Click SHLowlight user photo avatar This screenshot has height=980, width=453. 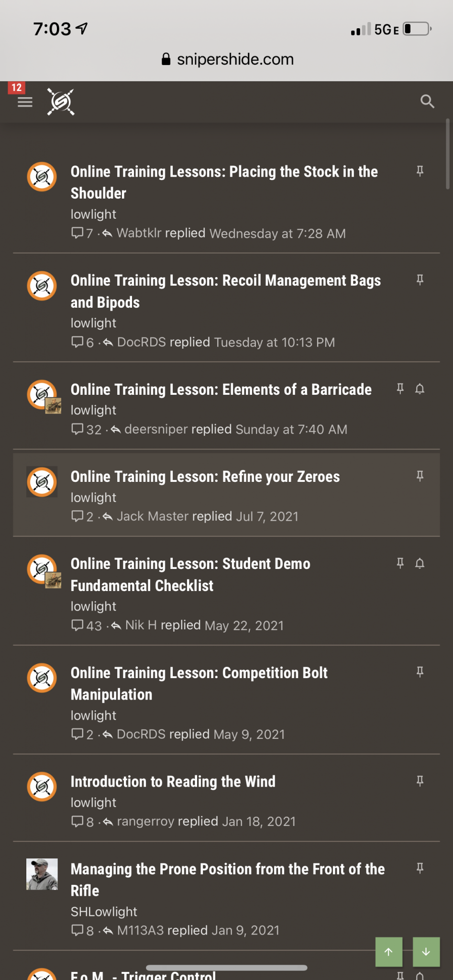click(42, 874)
